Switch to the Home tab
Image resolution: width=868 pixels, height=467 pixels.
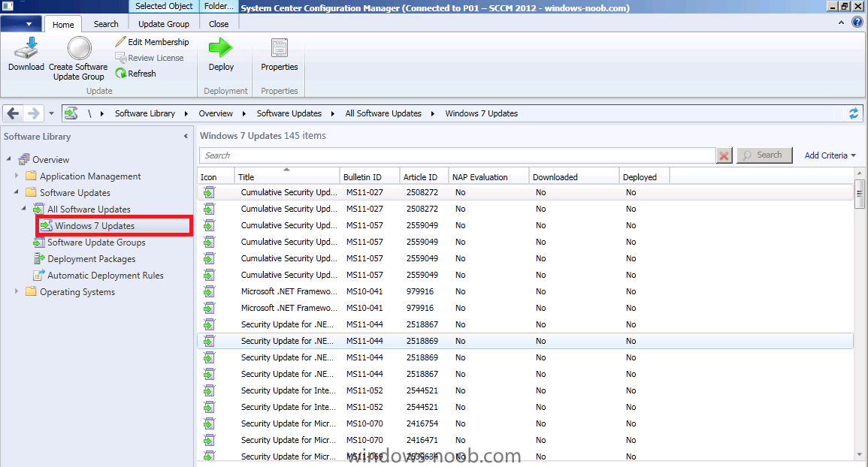click(x=63, y=24)
